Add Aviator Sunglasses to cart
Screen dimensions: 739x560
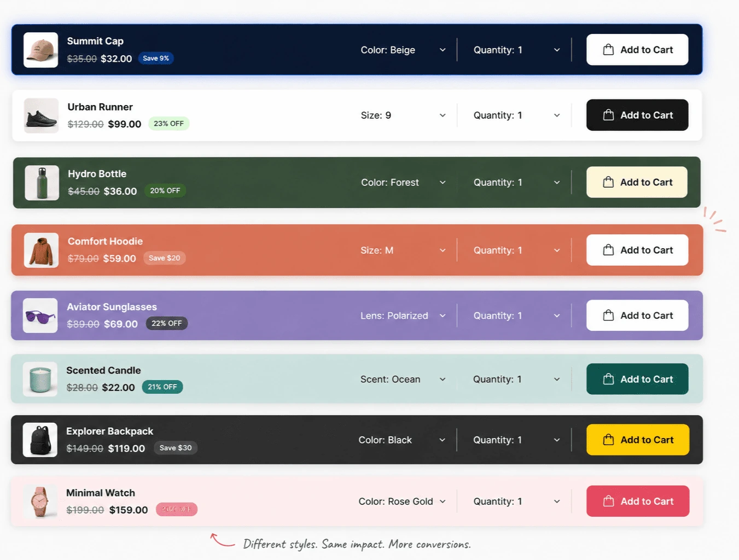[637, 316]
